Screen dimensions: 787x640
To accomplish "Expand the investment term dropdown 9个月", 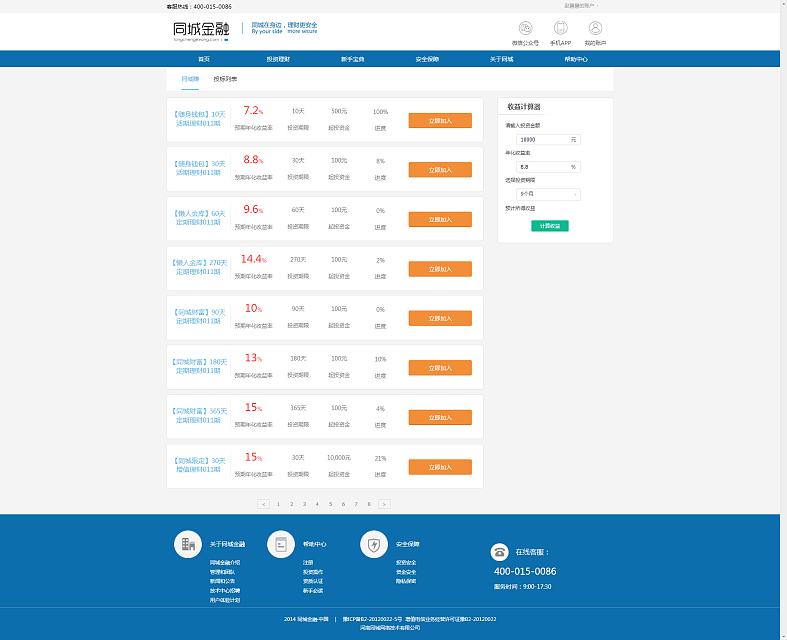I will click(x=548, y=194).
